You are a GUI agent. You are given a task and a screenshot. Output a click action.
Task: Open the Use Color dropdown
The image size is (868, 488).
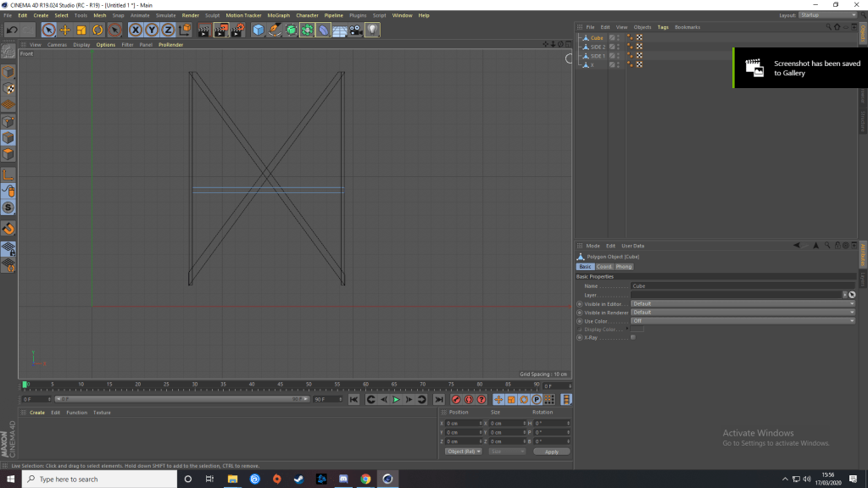coord(743,320)
